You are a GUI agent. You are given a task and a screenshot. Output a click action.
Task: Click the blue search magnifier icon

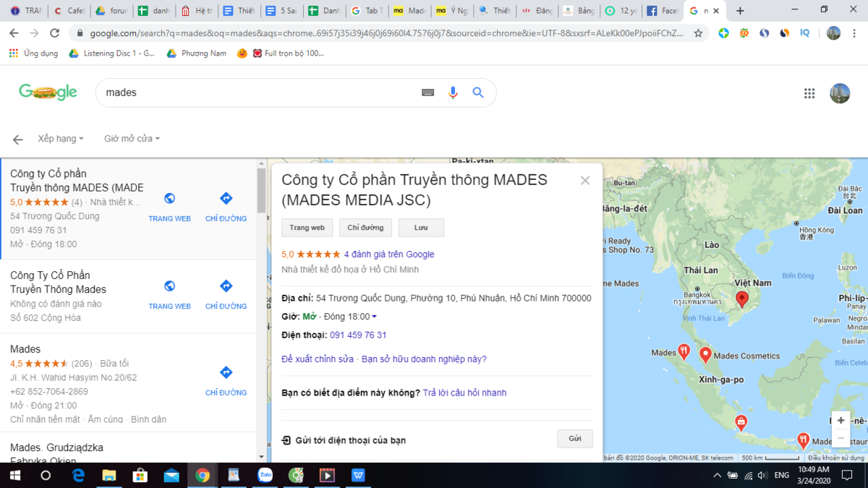(478, 93)
